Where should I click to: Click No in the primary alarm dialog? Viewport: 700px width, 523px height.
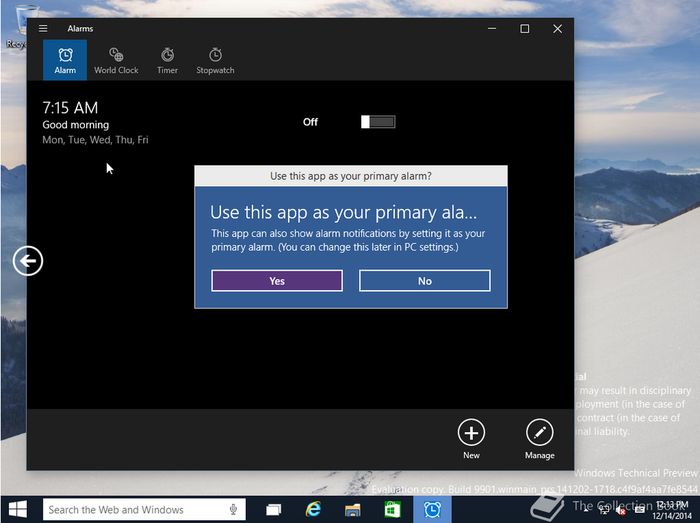(x=425, y=281)
